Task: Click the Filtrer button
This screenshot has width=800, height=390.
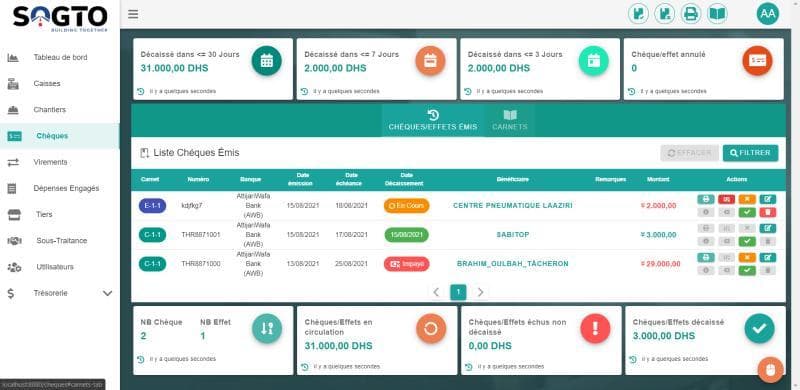Action: [750, 153]
